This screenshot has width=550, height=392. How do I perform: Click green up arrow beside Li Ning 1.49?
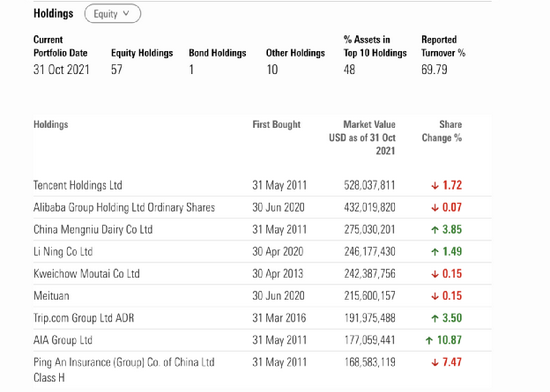tap(435, 252)
